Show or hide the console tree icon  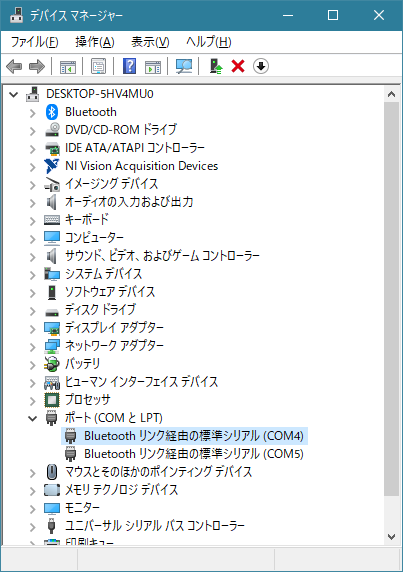(68, 66)
